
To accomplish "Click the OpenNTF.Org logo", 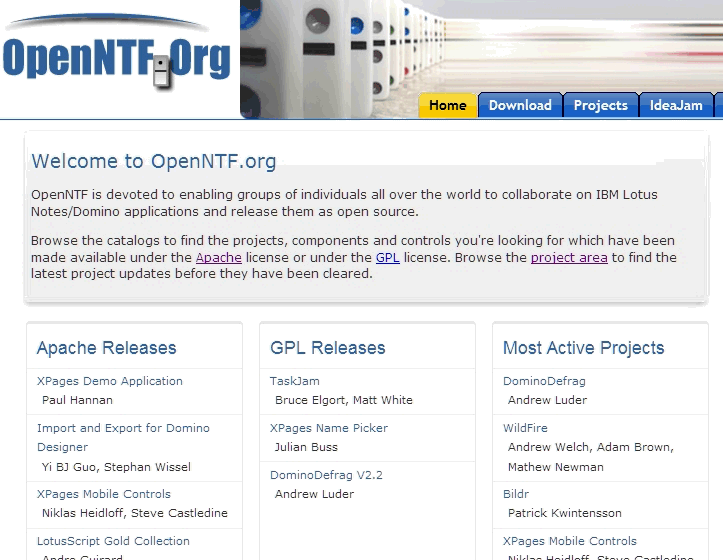I will click(x=116, y=54).
